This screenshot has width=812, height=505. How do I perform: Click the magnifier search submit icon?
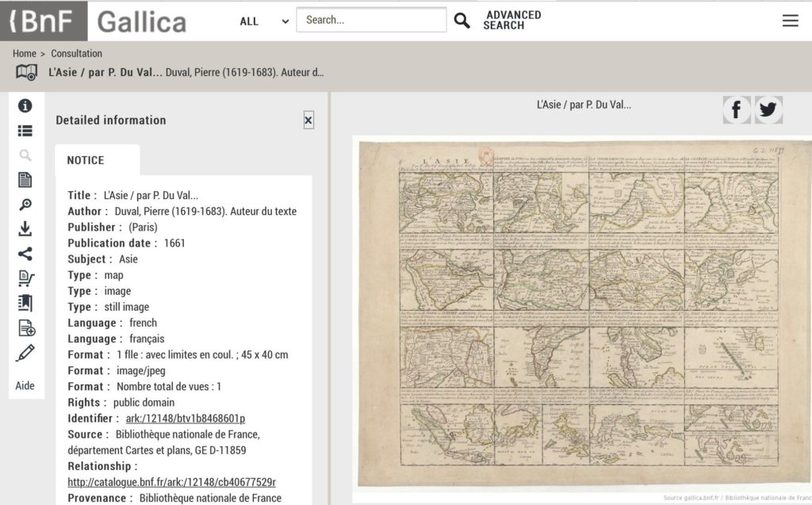pyautogui.click(x=462, y=21)
